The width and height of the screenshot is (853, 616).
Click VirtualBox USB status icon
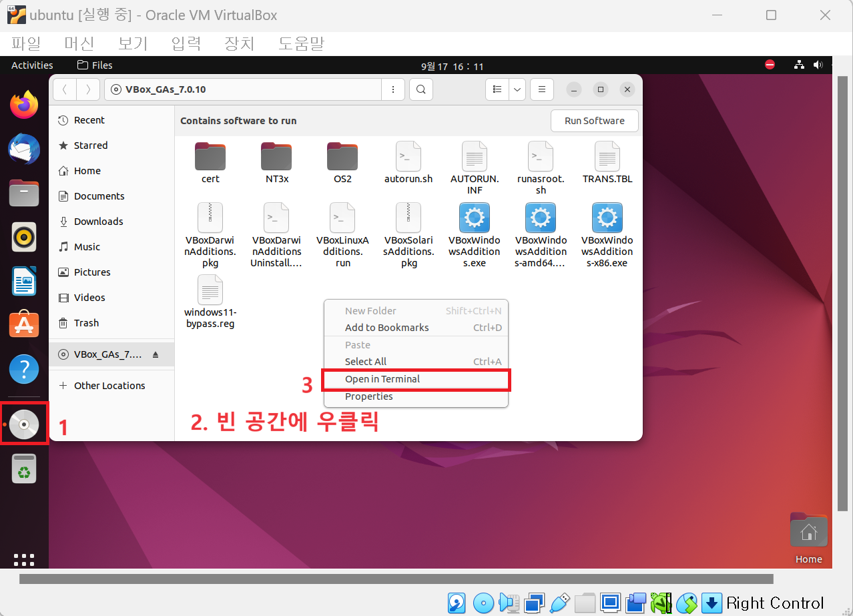click(559, 603)
